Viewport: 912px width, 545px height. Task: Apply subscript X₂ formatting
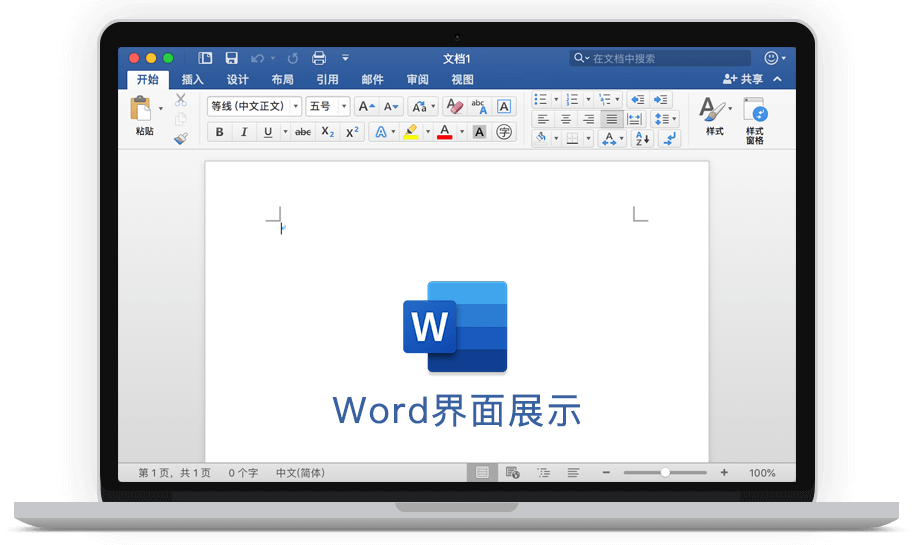pyautogui.click(x=328, y=132)
